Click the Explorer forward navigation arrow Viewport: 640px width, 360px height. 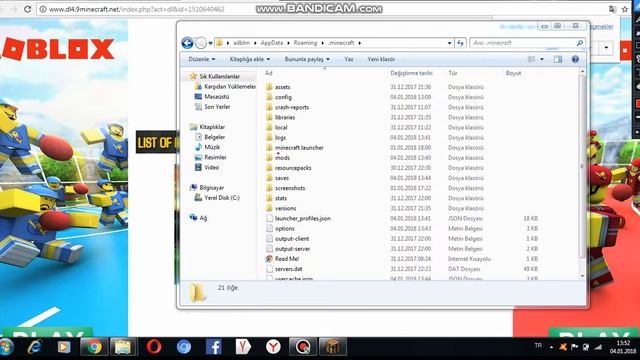pos(201,43)
